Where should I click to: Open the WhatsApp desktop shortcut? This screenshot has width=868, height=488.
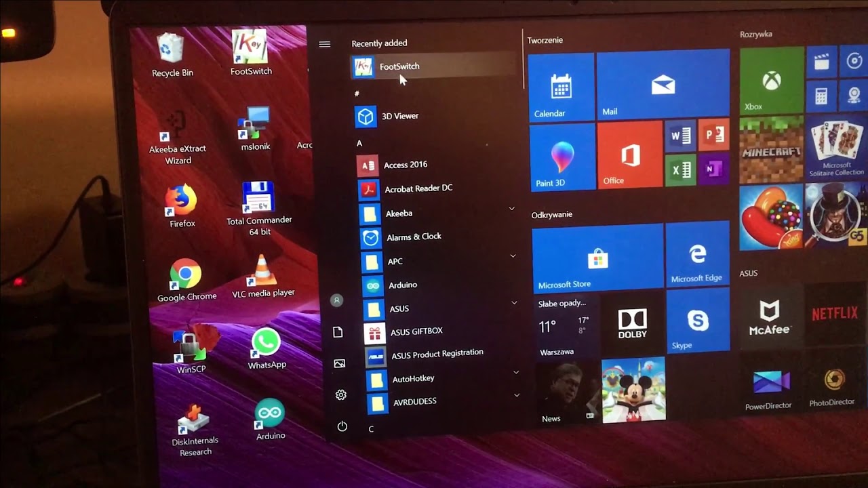click(267, 348)
